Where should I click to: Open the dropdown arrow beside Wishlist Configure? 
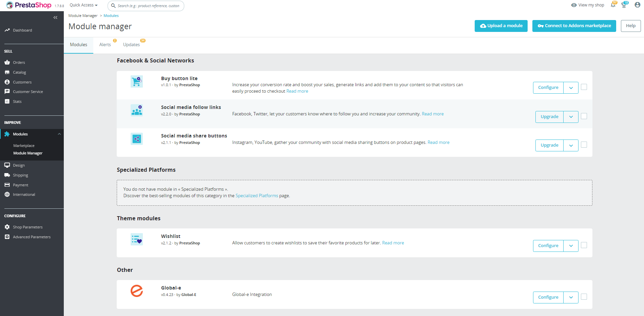[571, 245]
